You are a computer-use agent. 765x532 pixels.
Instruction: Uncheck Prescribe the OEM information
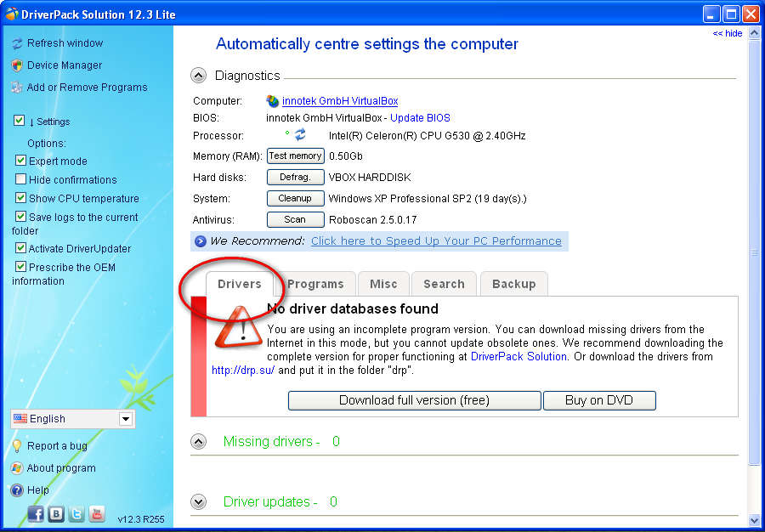tap(20, 266)
